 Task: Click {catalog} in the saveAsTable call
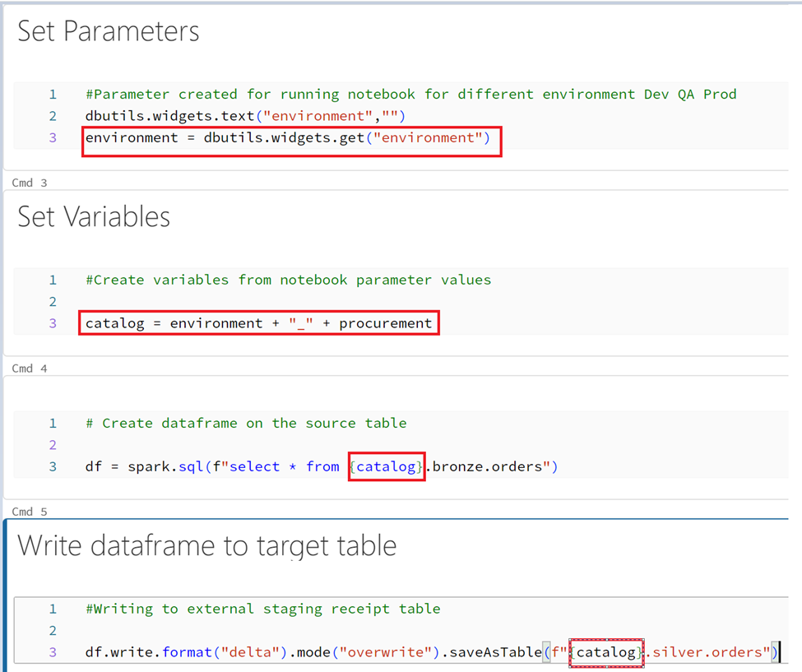tap(605, 652)
